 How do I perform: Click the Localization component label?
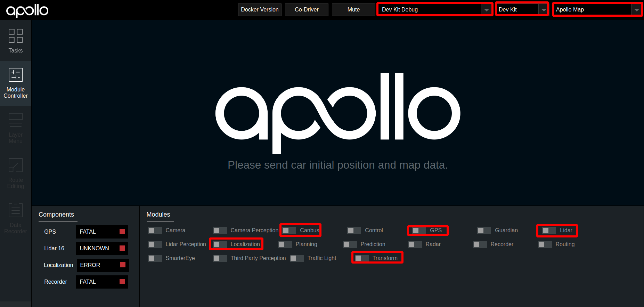(x=58, y=265)
